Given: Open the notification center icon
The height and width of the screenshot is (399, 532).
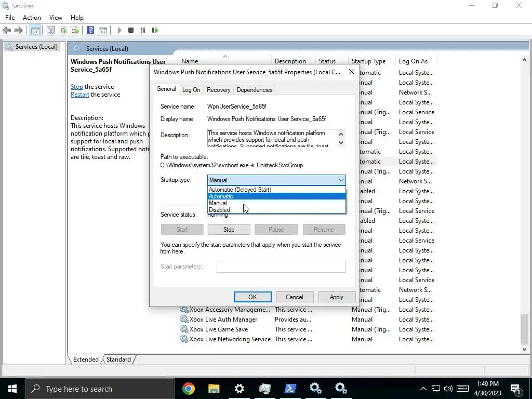Looking at the screenshot, I should click(515, 389).
